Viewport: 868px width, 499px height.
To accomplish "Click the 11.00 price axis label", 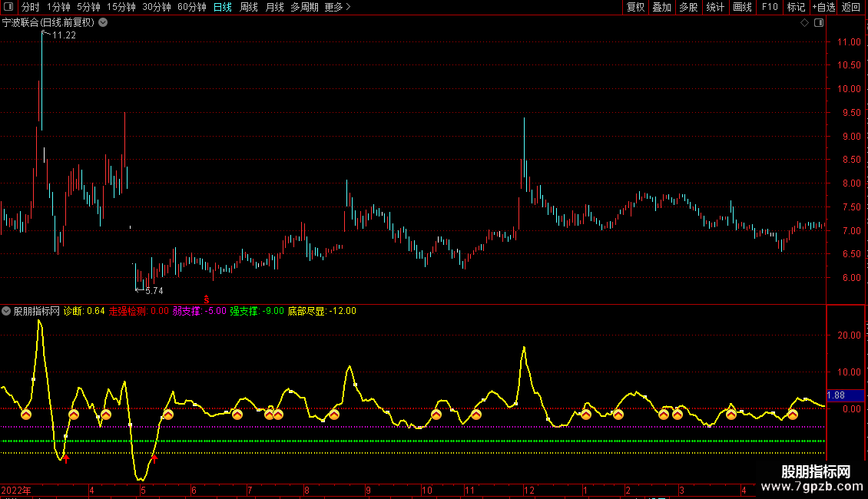I will point(849,42).
